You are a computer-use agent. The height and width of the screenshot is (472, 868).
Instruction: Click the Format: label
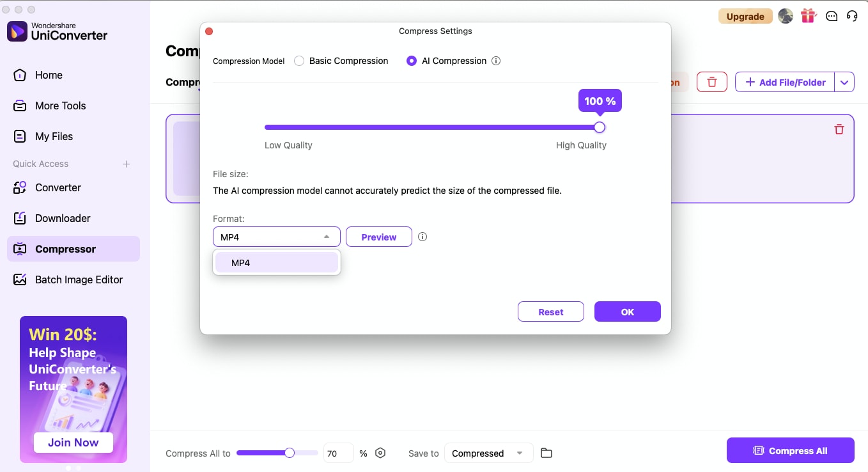point(229,219)
